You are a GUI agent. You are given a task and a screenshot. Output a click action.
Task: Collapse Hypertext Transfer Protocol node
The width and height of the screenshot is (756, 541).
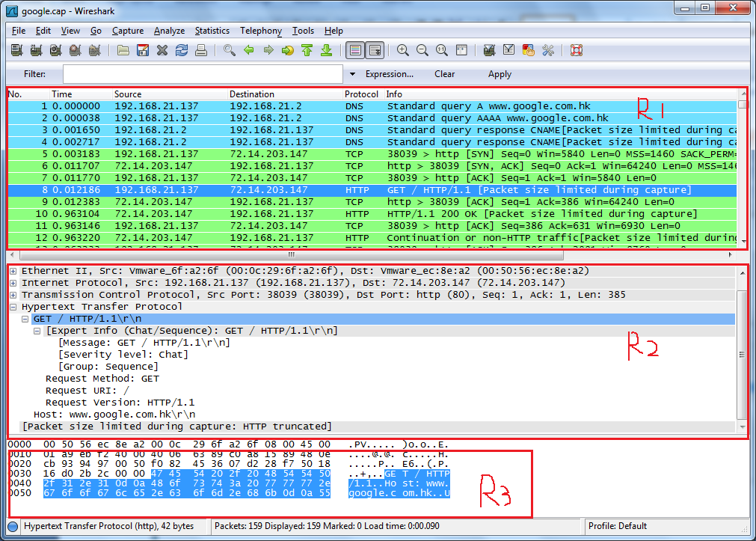(13, 307)
